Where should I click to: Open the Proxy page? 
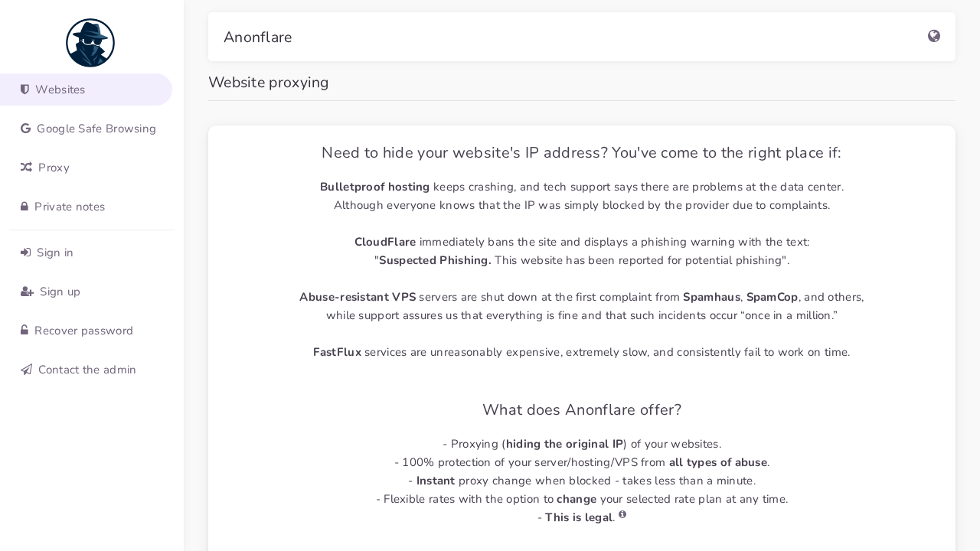click(x=54, y=168)
